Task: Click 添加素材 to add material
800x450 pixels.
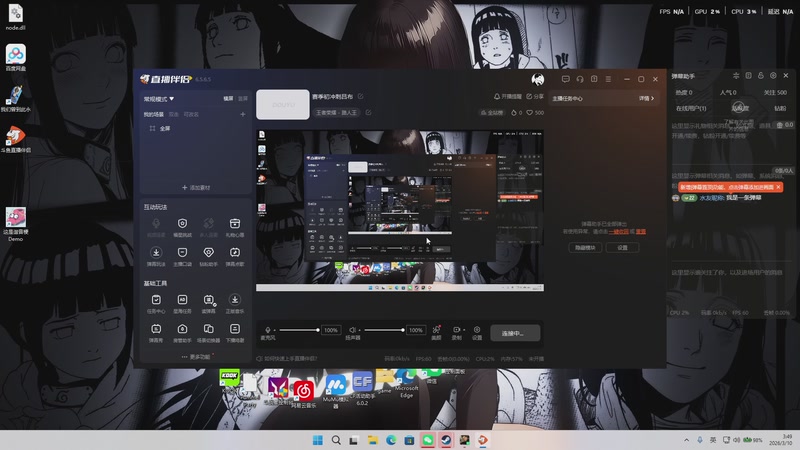Action: tap(196, 187)
